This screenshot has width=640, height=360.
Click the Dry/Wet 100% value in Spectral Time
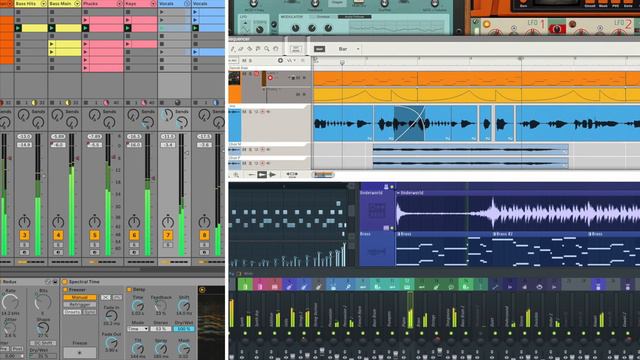tap(184, 329)
